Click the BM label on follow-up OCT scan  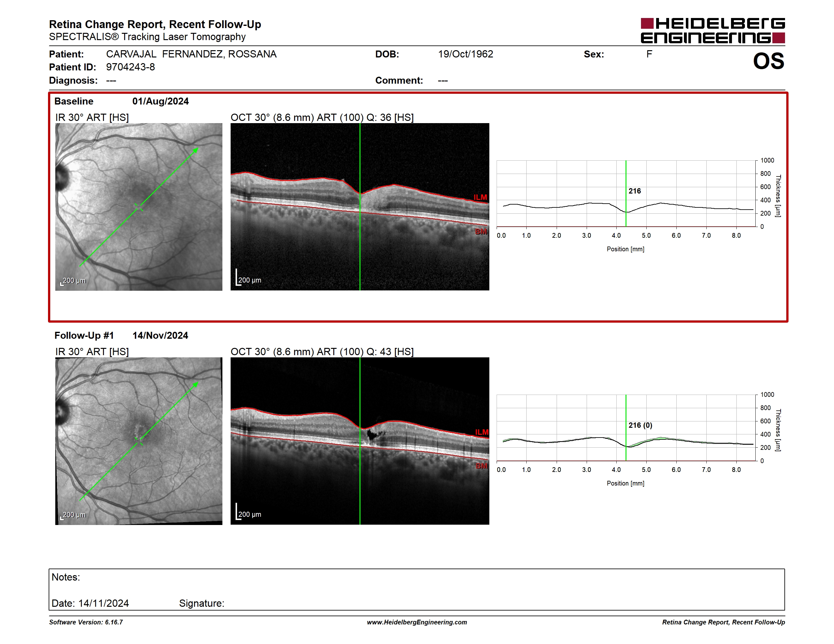tap(482, 466)
